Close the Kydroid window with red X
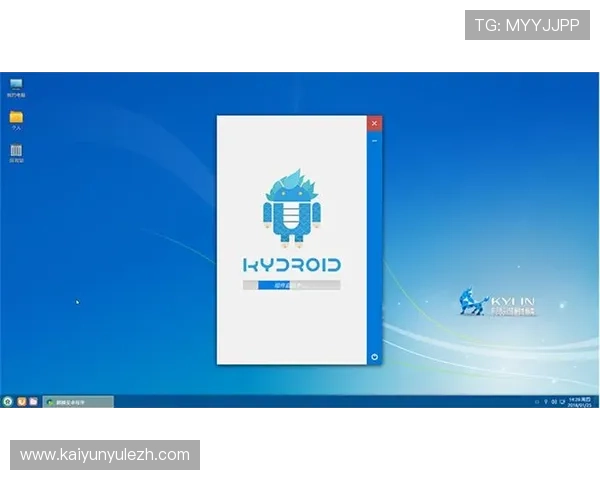 (374, 123)
